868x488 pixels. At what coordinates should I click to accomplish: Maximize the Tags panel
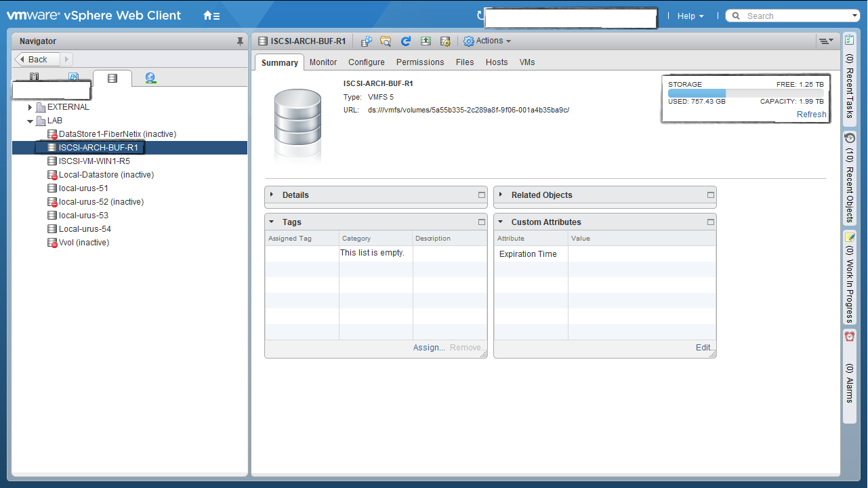point(482,222)
